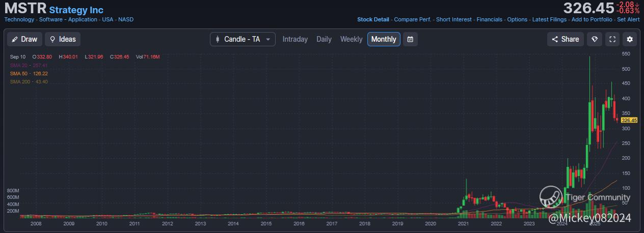This screenshot has height=233, width=644.
Task: Open the Software - Application industry link
Action: coord(68,19)
